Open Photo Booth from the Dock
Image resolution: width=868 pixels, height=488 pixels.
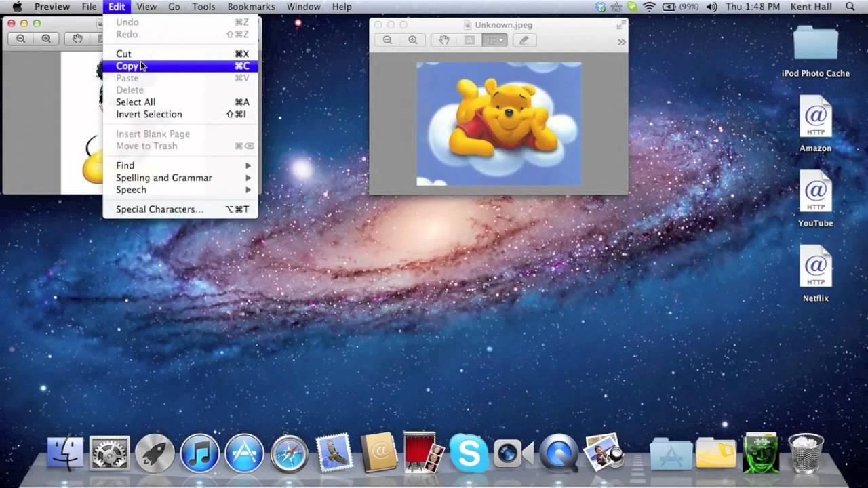(x=424, y=452)
